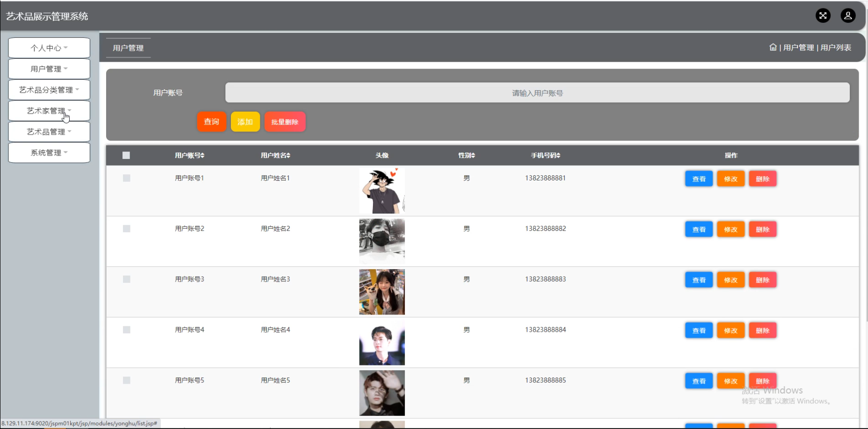Open the avatar thumbnail of 用户账号2
The height and width of the screenshot is (429, 868).
(x=382, y=241)
